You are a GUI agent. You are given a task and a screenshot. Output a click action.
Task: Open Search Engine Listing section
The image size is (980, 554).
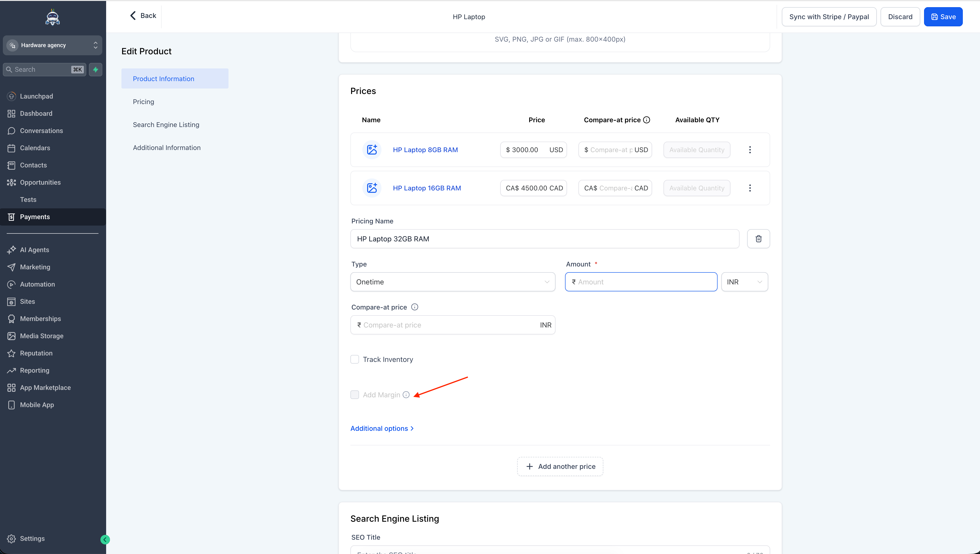166,125
